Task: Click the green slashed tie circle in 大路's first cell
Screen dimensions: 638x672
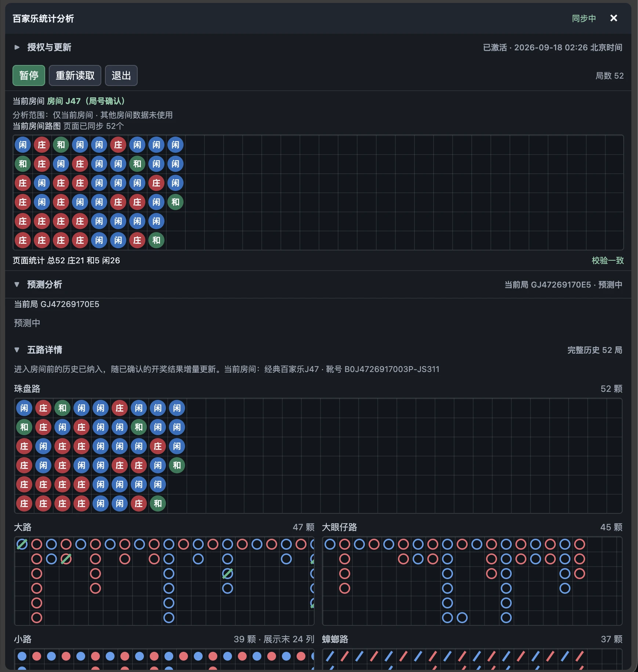Action: (22, 544)
